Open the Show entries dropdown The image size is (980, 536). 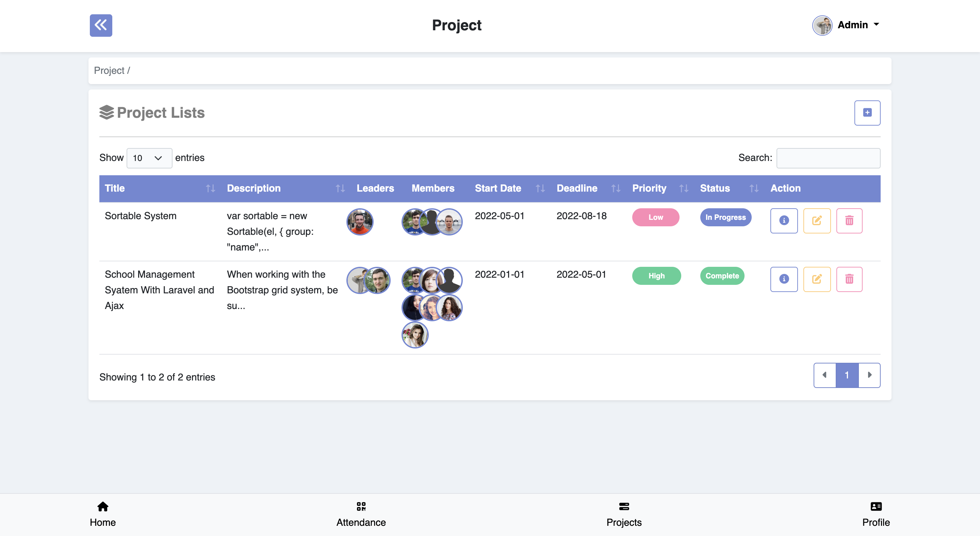coord(149,158)
